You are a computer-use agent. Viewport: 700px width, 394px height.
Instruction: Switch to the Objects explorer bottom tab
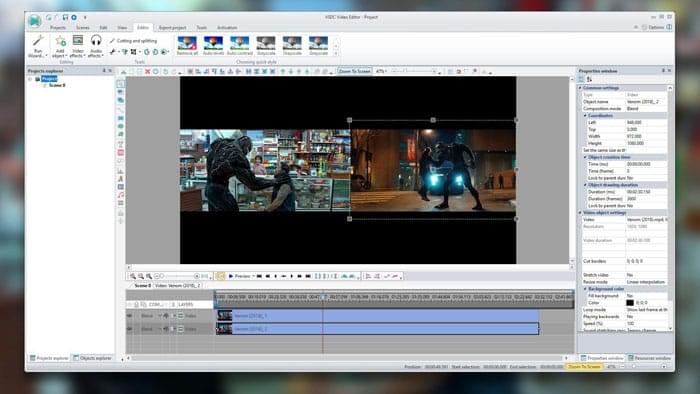click(x=92, y=358)
